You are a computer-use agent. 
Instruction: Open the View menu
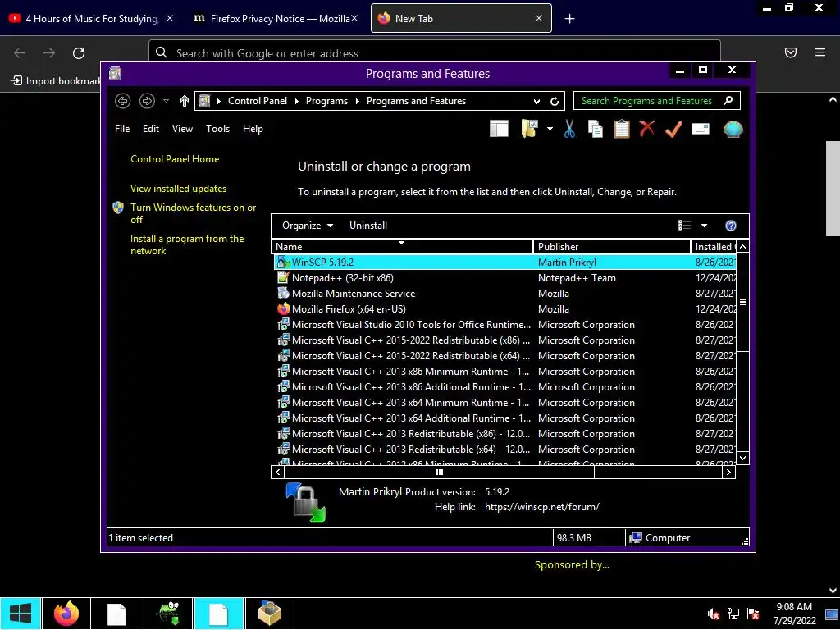click(182, 129)
